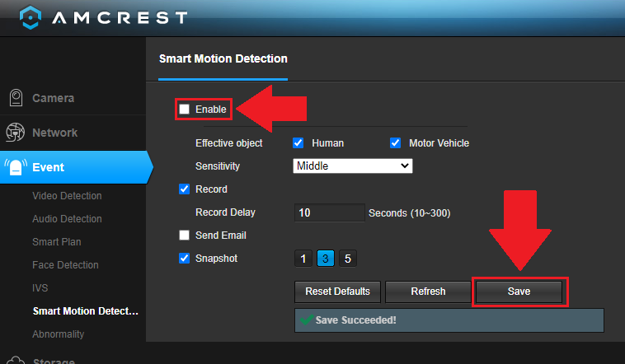The height and width of the screenshot is (364, 625).
Task: Open the Abnormality menu item
Action: [59, 334]
